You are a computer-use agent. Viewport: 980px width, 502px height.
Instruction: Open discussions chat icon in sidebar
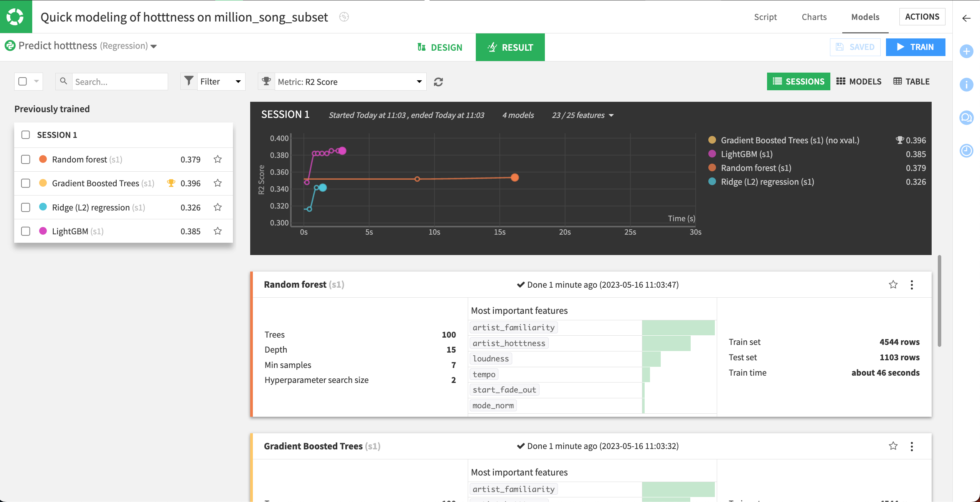click(966, 118)
